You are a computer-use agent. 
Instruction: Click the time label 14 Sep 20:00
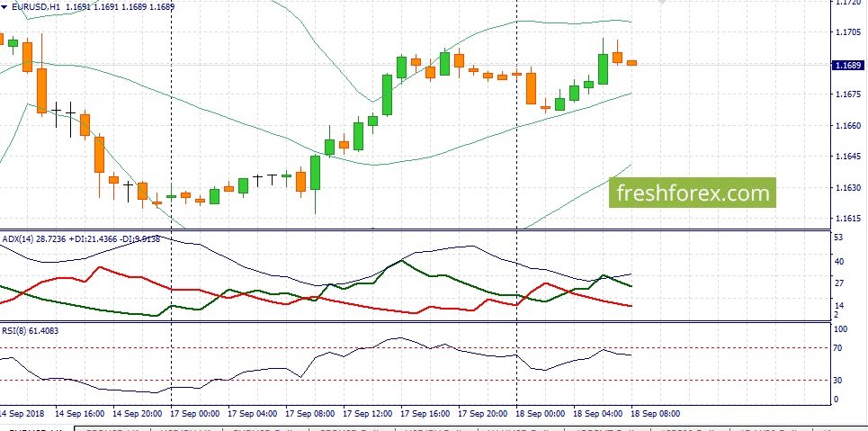138,414
